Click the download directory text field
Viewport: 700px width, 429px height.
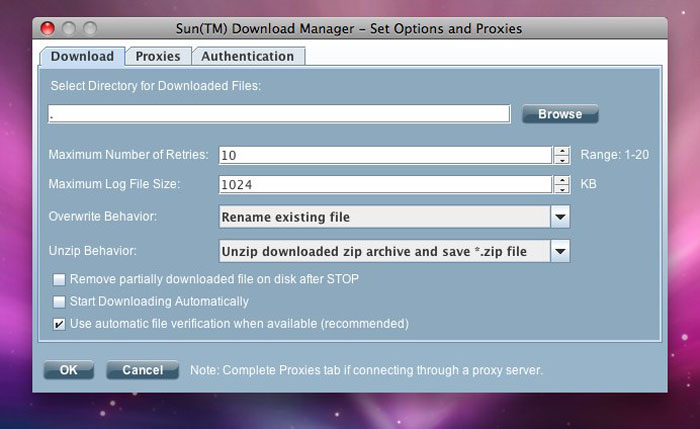click(x=279, y=114)
